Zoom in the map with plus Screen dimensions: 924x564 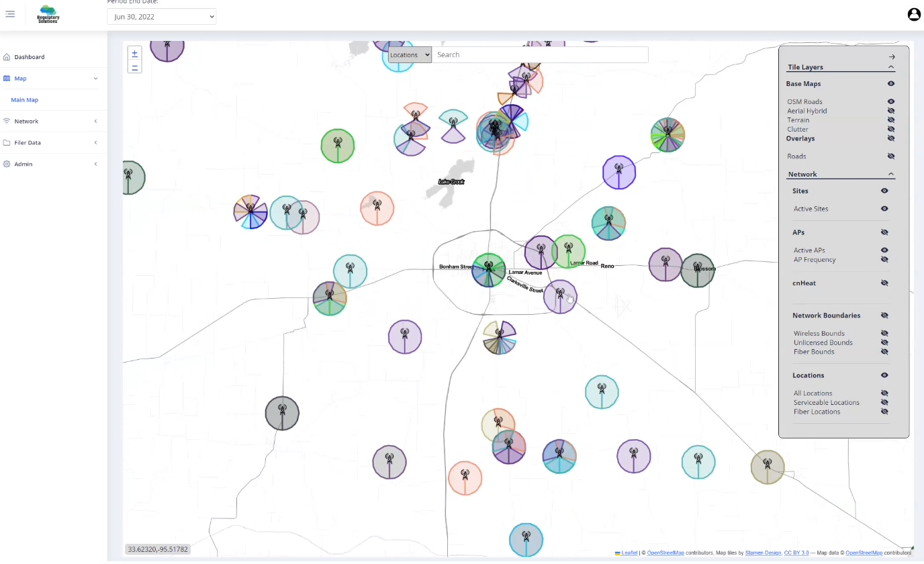pos(135,53)
